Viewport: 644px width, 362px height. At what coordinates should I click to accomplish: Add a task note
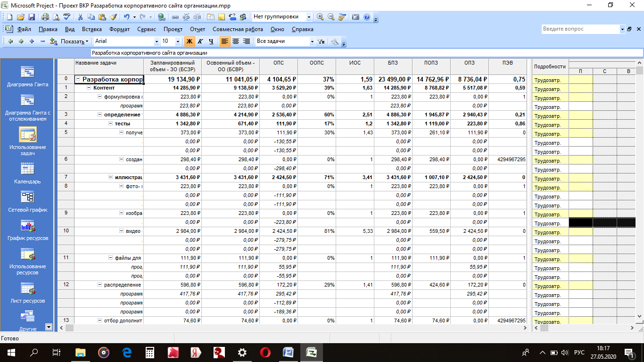[222, 17]
